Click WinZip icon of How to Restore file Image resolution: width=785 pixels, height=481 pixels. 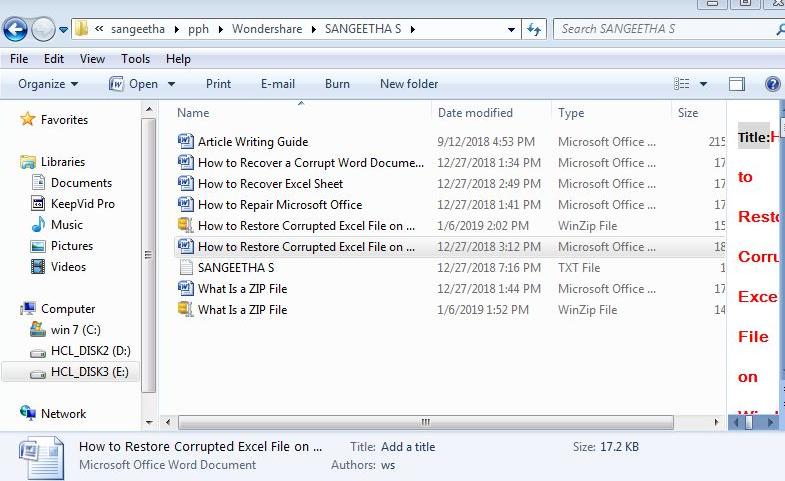click(x=186, y=225)
